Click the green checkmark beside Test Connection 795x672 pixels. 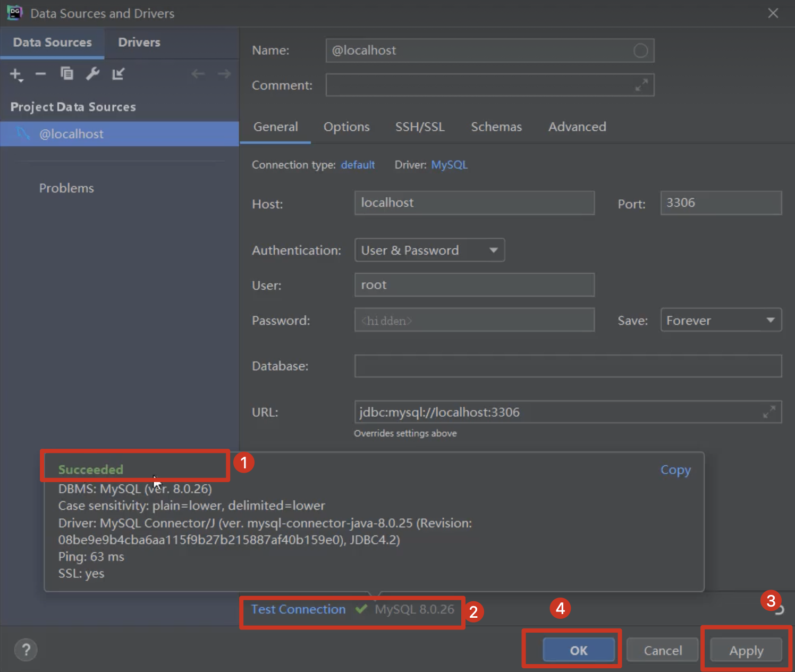(361, 609)
